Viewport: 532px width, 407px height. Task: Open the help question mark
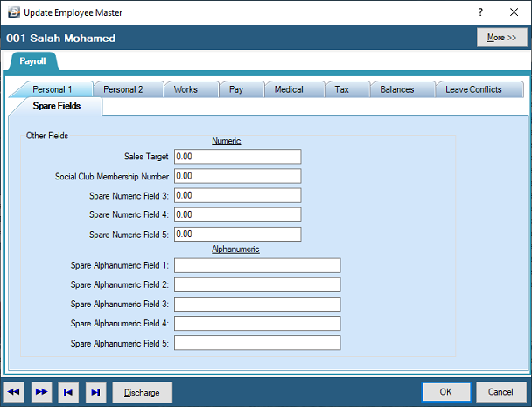(480, 12)
